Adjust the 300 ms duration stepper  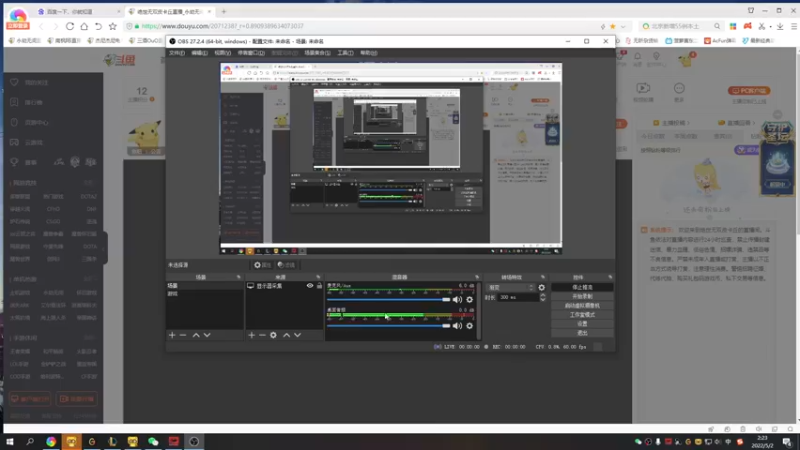point(543,297)
